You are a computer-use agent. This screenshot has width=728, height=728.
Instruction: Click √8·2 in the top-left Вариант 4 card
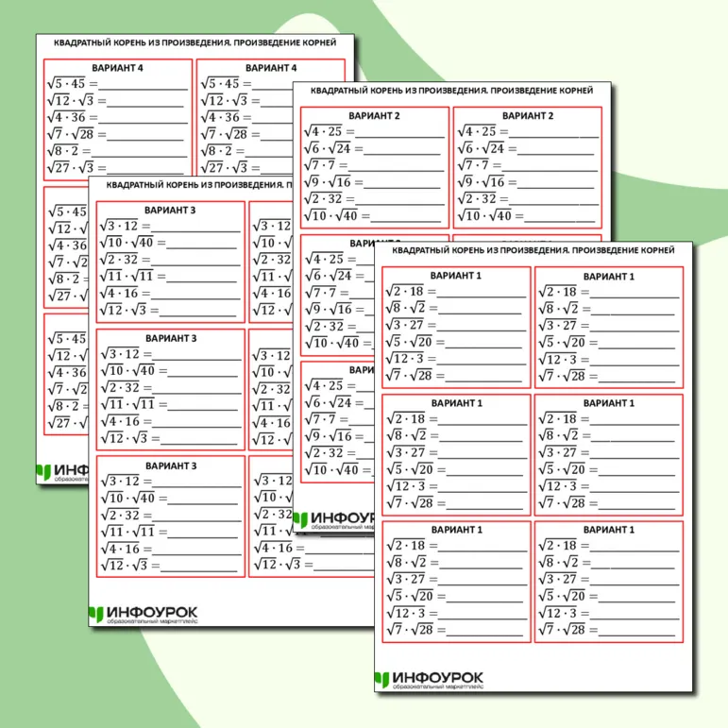[62, 151]
